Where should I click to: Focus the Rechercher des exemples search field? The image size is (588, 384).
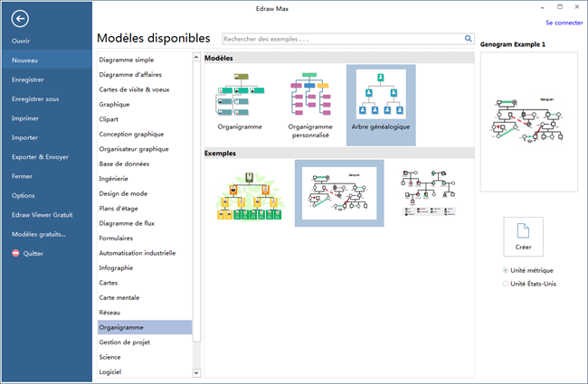[343, 39]
